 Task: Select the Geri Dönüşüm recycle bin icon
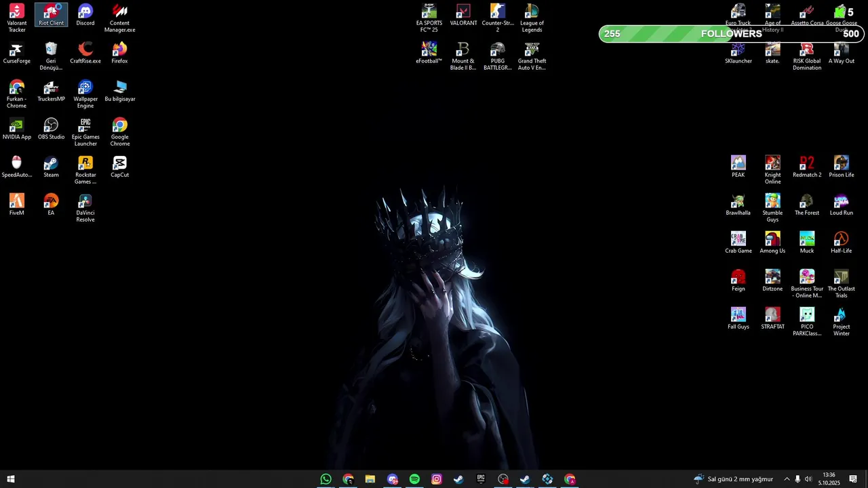pyautogui.click(x=51, y=56)
